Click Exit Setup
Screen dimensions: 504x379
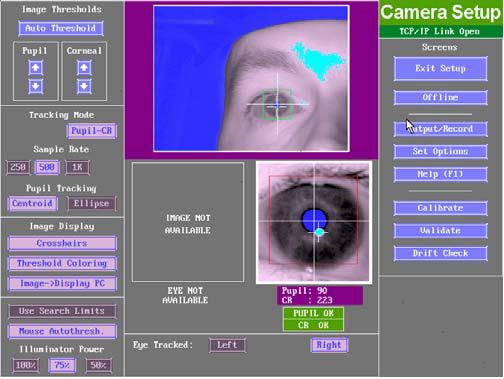tap(440, 69)
